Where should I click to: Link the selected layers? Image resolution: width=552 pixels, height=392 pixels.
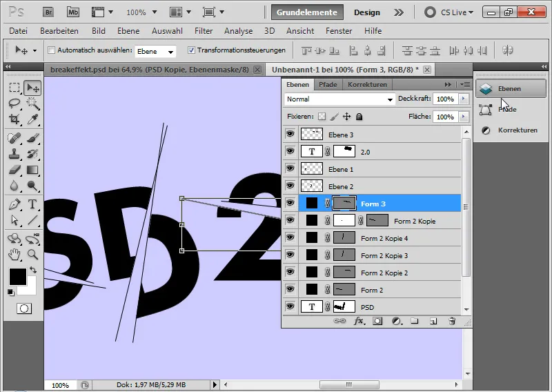pyautogui.click(x=339, y=321)
